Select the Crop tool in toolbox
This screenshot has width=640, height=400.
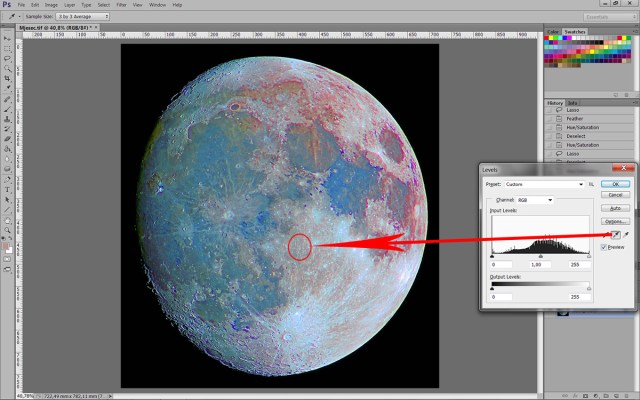click(8, 80)
